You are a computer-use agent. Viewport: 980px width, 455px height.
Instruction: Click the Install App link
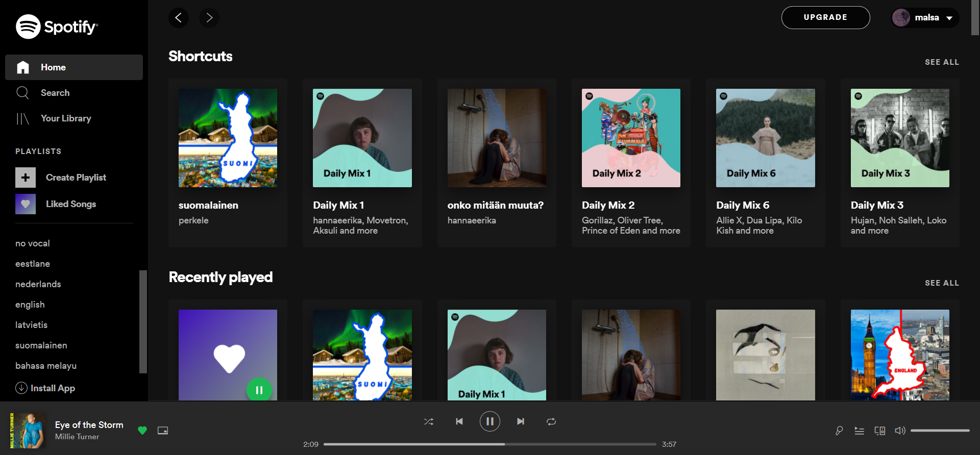pos(45,388)
